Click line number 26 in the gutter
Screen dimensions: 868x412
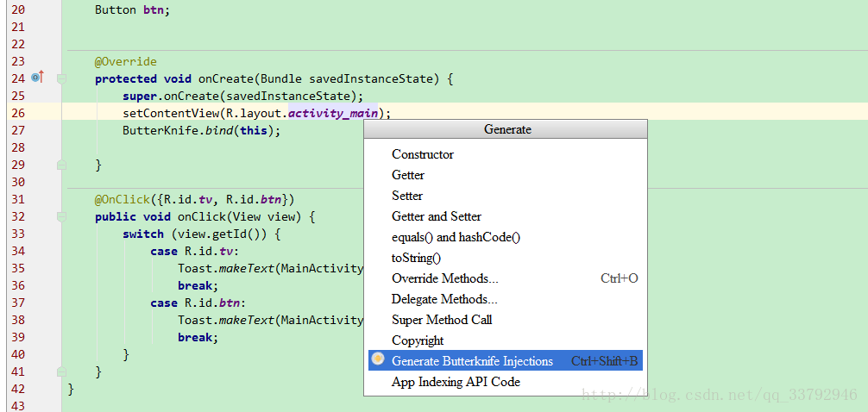18,113
